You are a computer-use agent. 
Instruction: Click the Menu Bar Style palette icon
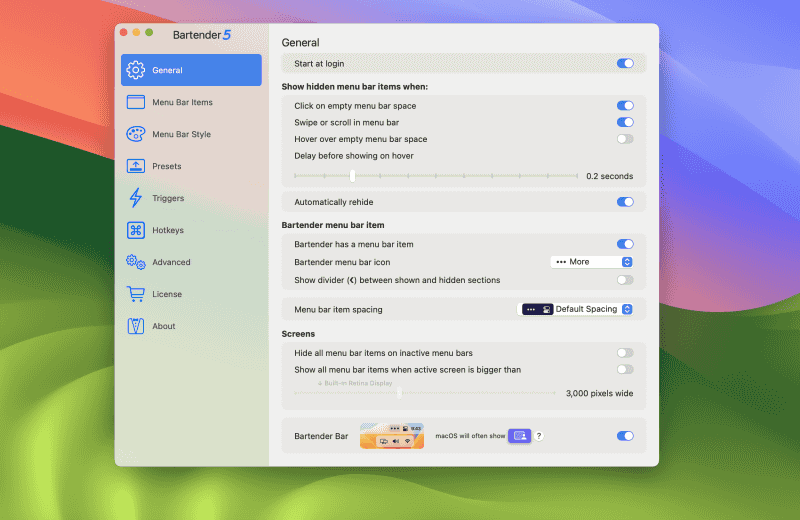coord(136,134)
